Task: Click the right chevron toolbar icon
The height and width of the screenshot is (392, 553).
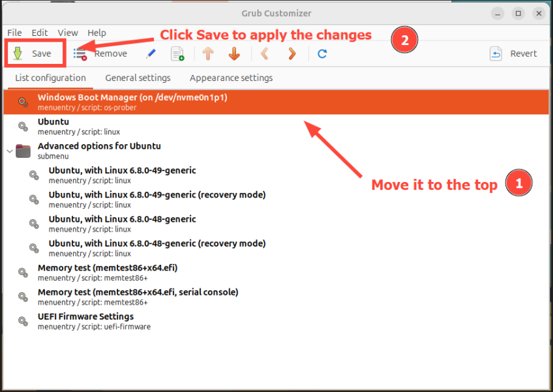Action: 292,54
